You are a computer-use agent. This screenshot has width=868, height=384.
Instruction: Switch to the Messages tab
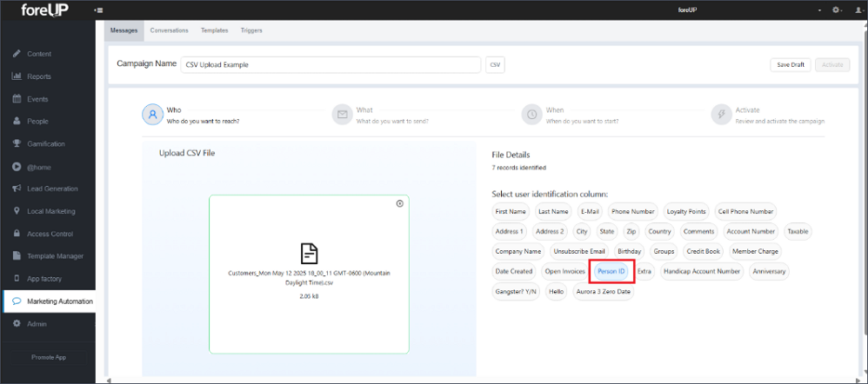[x=124, y=30]
